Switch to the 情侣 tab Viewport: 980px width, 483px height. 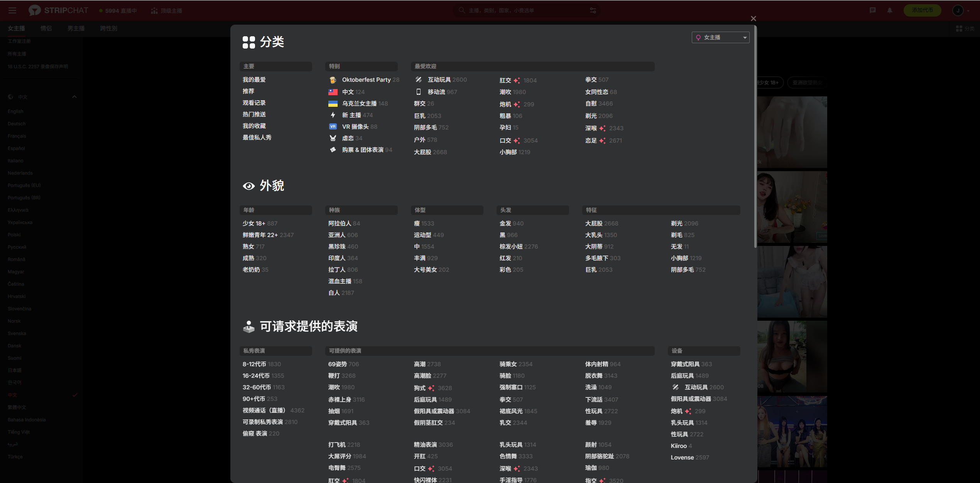point(46,29)
